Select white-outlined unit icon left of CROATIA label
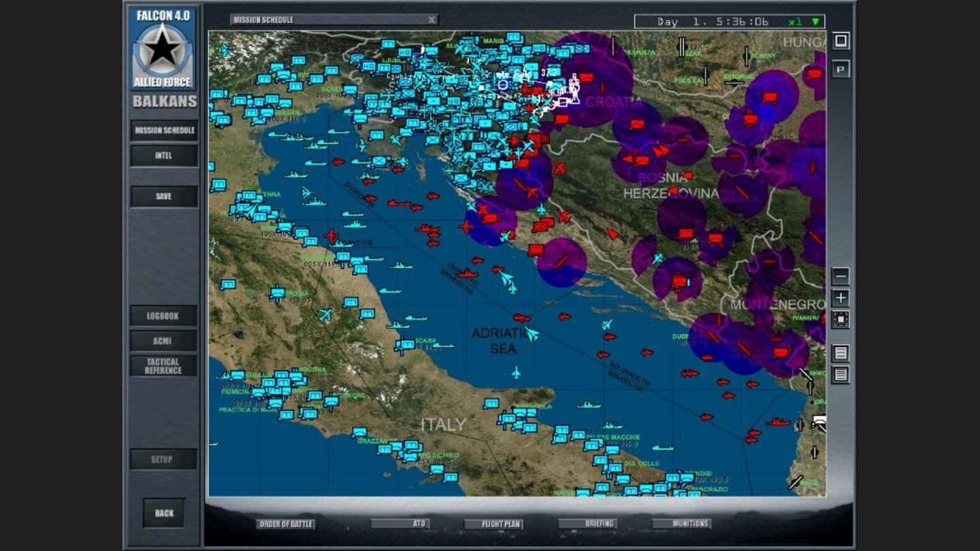980x551 pixels. [x=563, y=102]
